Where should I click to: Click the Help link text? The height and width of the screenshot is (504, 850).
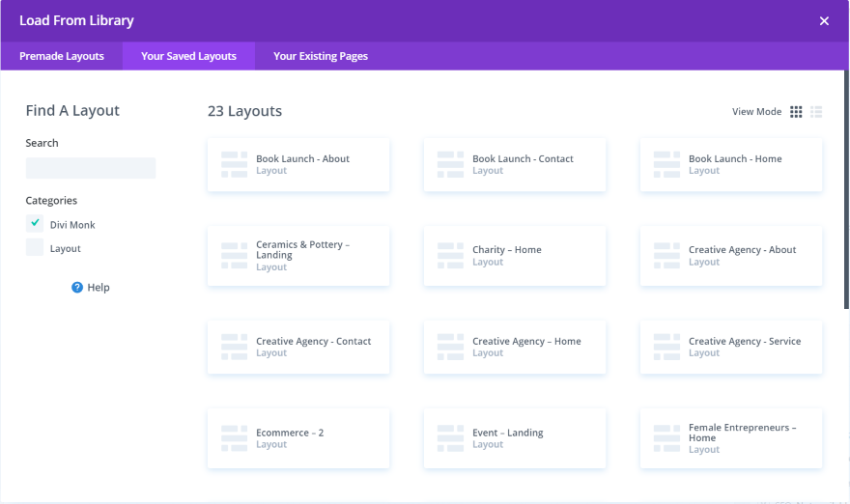pyautogui.click(x=99, y=287)
